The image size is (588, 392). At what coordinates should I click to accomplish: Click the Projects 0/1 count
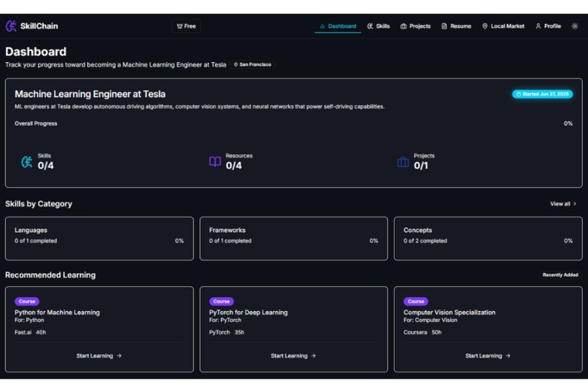(421, 166)
